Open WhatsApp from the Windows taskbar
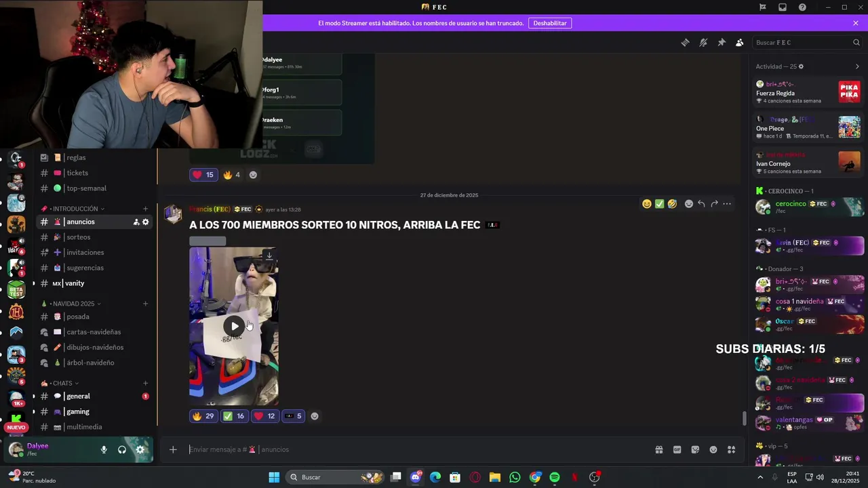This screenshot has width=868, height=488. 515,477
